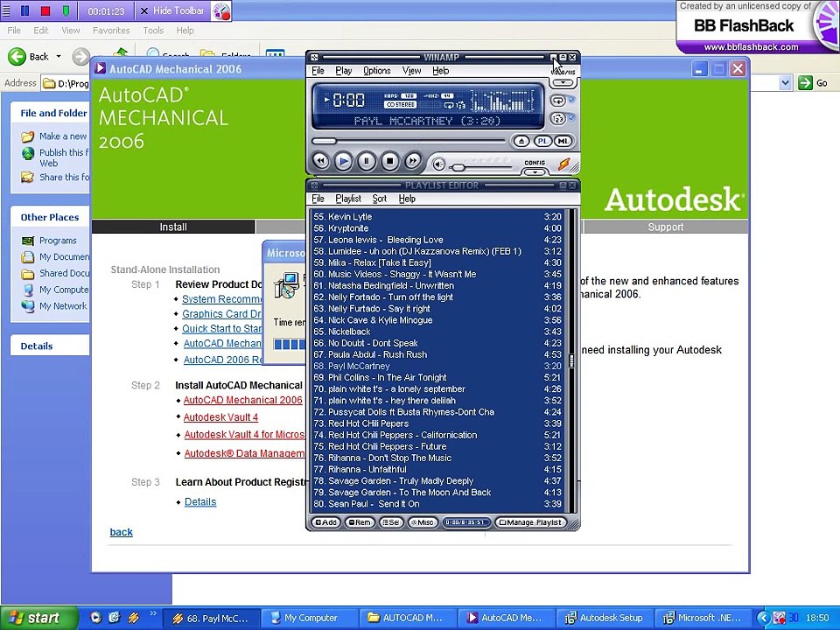
Task: Select track 63 Nelly Furtado - Say it right
Action: pyautogui.click(x=437, y=309)
